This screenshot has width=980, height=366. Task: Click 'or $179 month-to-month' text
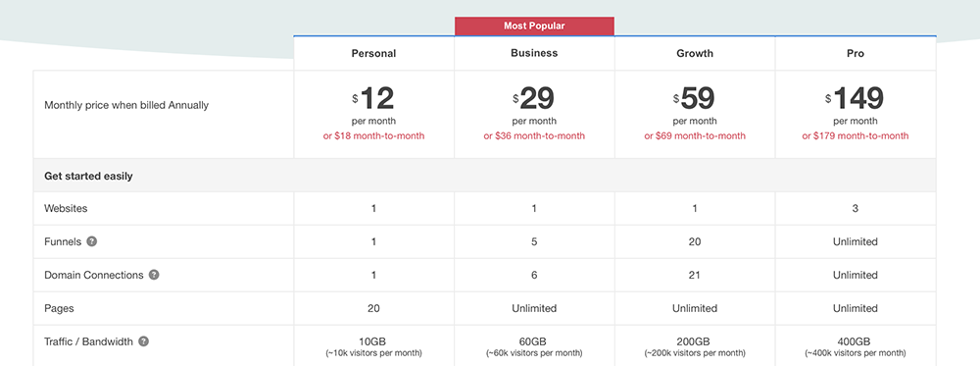[856, 135]
